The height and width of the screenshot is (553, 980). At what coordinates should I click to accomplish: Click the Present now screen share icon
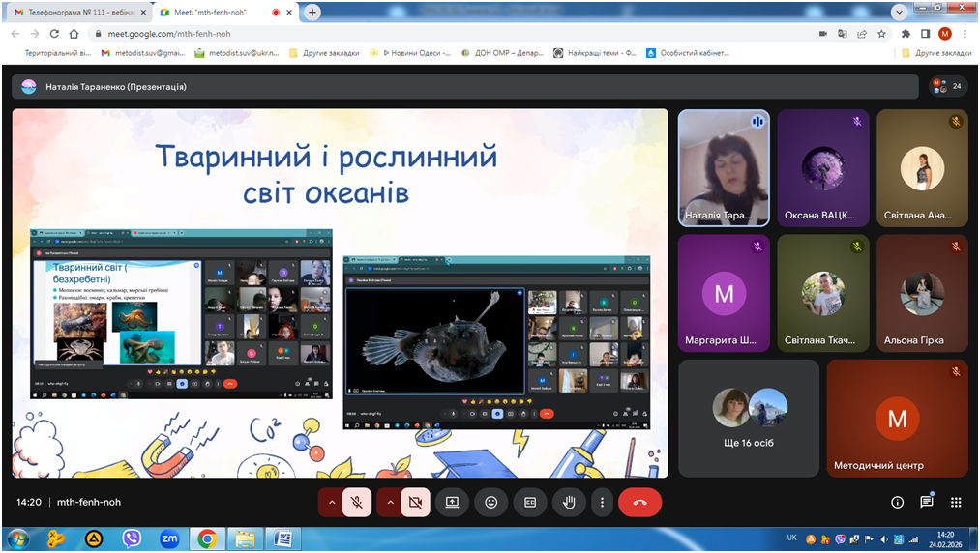pos(452,503)
